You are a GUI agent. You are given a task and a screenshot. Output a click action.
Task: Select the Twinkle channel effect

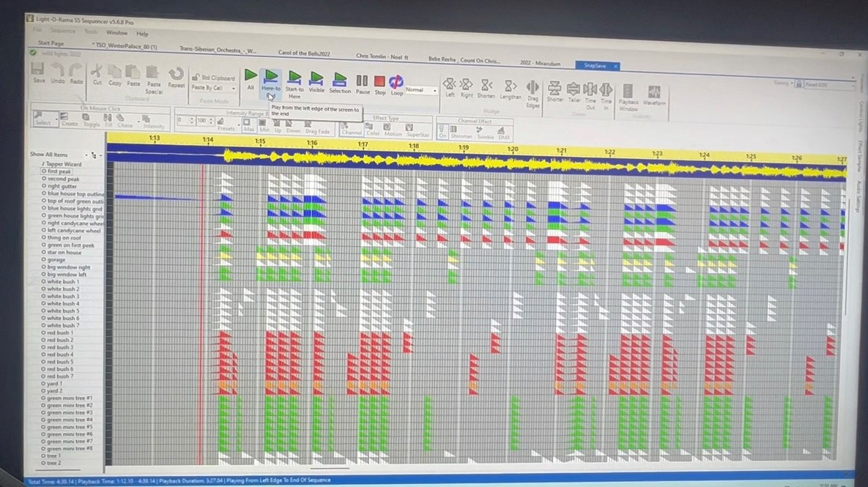[485, 133]
